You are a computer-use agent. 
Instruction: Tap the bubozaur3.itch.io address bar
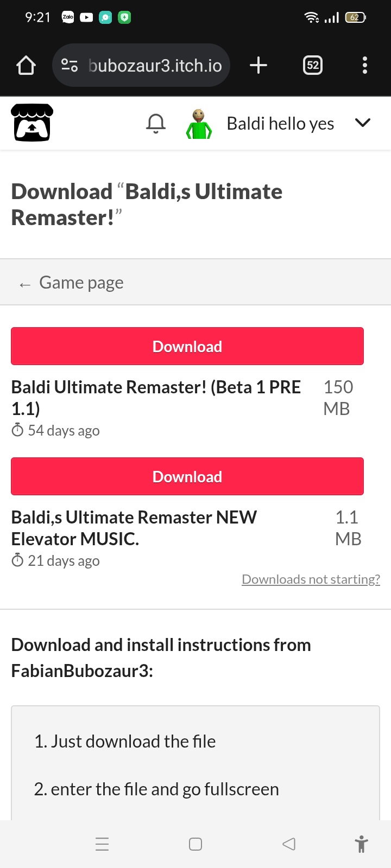click(x=141, y=66)
